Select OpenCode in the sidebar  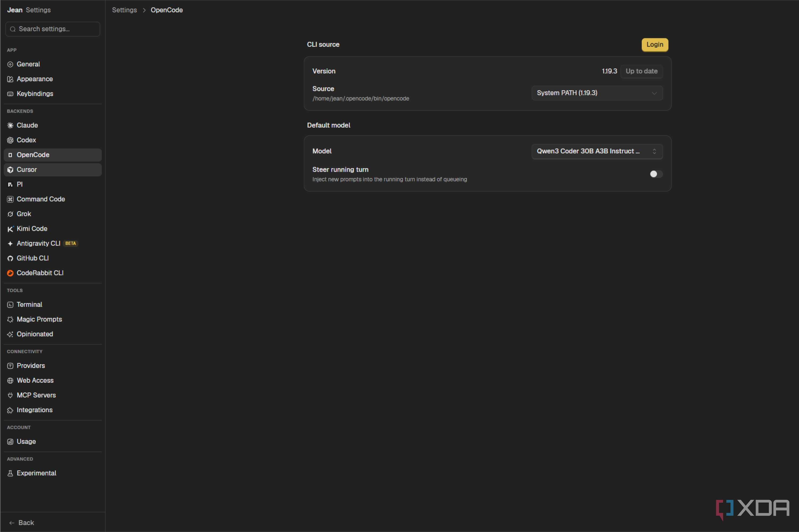pyautogui.click(x=53, y=155)
